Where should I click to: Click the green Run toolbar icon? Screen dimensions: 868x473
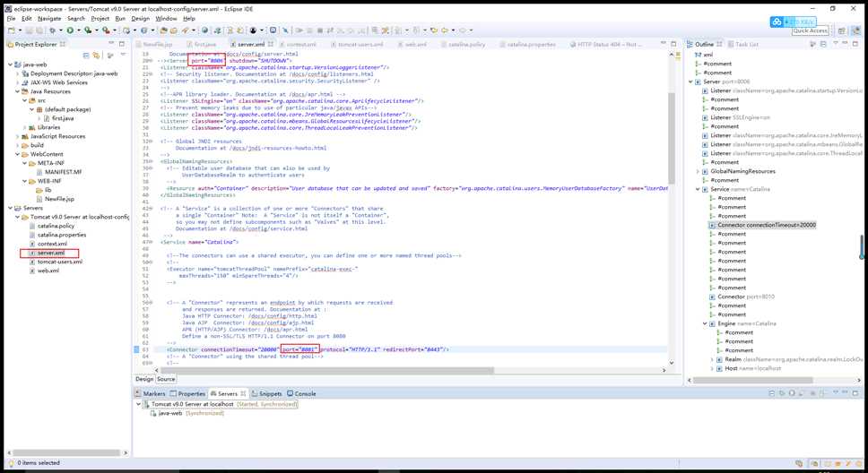(70, 30)
